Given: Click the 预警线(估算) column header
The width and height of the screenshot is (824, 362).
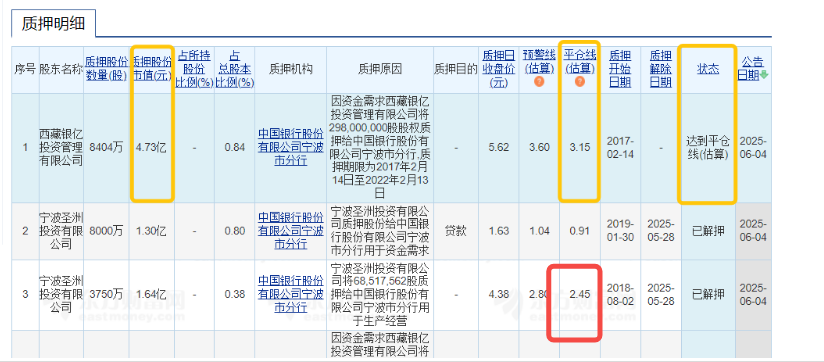Looking at the screenshot, I should pos(539,61).
